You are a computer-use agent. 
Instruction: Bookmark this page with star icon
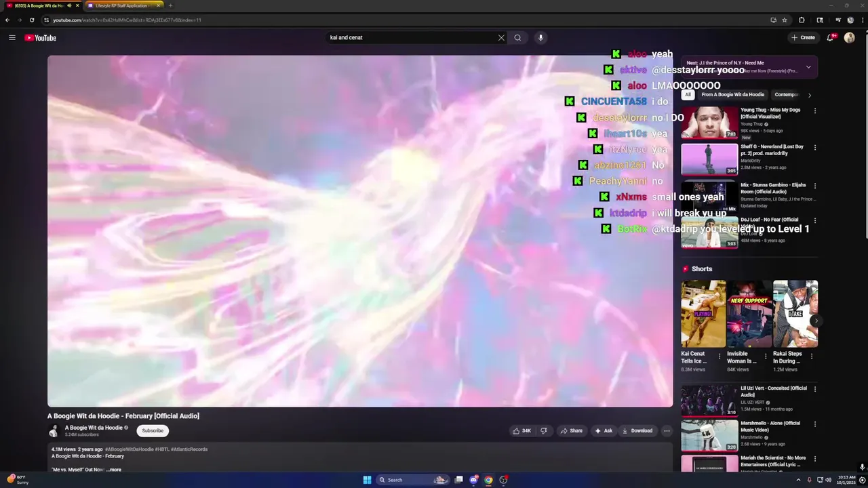pyautogui.click(x=785, y=20)
